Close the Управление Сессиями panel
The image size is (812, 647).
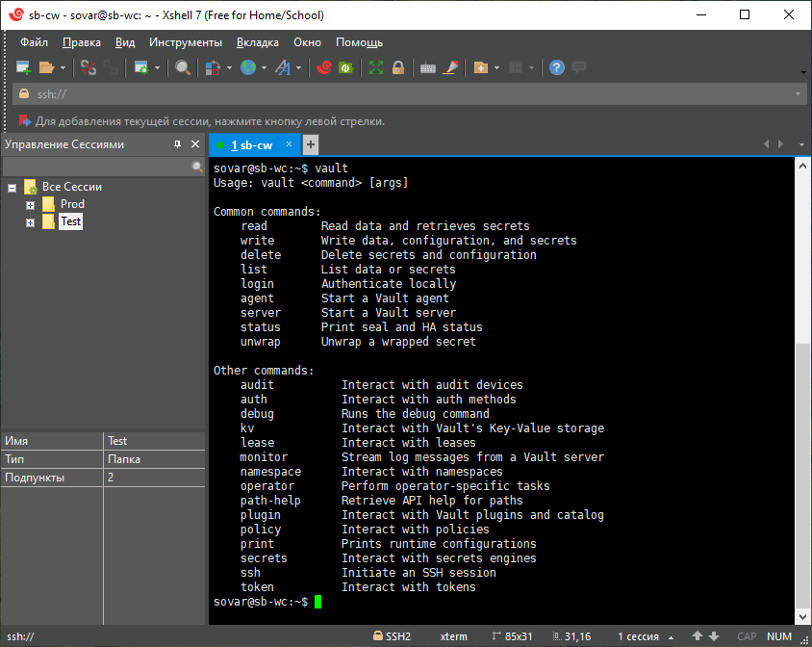195,144
